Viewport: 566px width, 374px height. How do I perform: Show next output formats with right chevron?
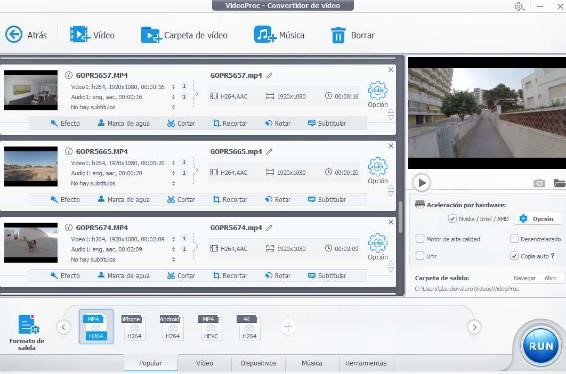[474, 327]
